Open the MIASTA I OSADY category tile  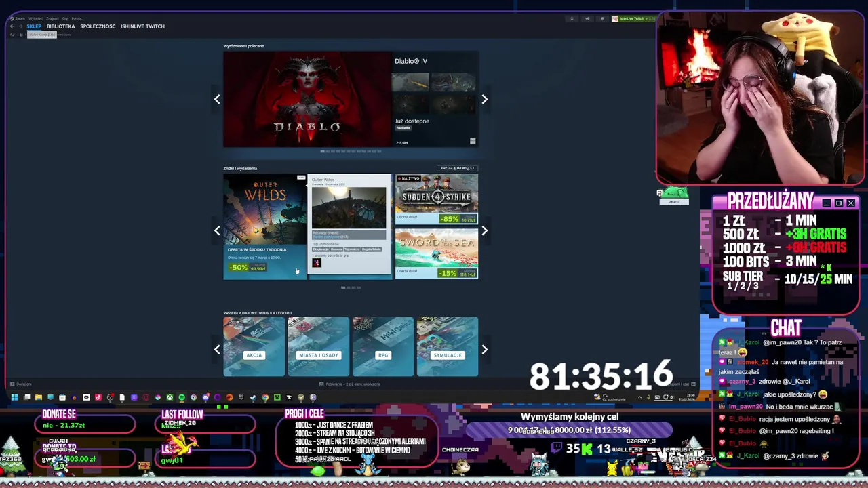coord(319,346)
